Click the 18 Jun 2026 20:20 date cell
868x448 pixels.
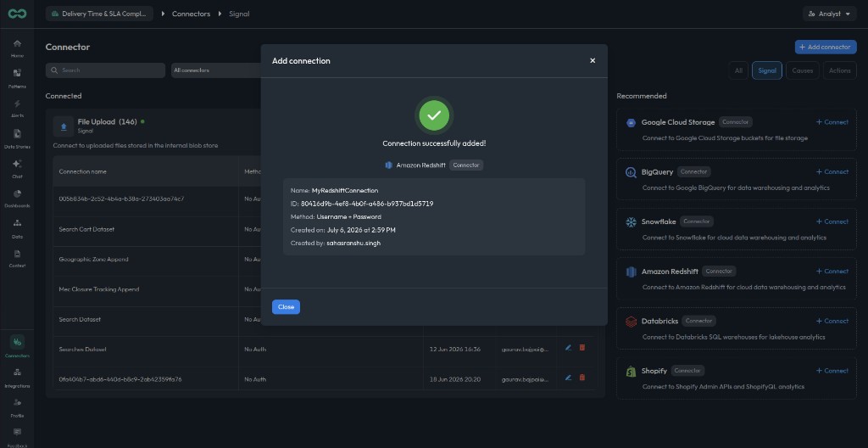(x=455, y=379)
